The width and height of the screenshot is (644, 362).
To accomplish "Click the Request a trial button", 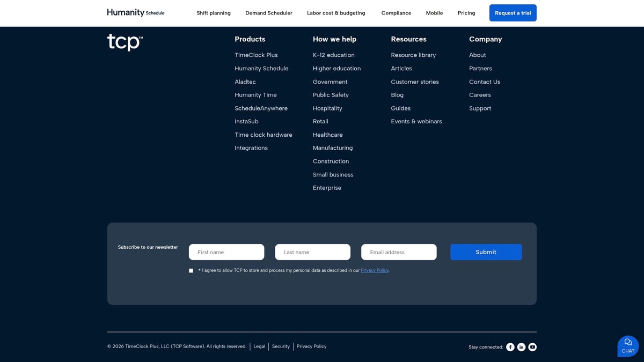I will (x=513, y=13).
